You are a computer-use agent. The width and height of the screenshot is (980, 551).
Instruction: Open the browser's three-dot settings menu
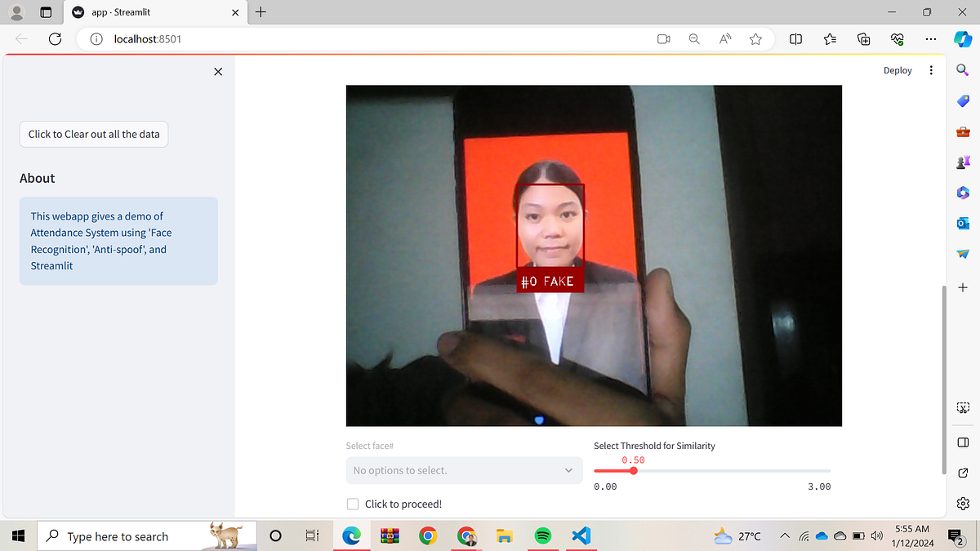[930, 38]
